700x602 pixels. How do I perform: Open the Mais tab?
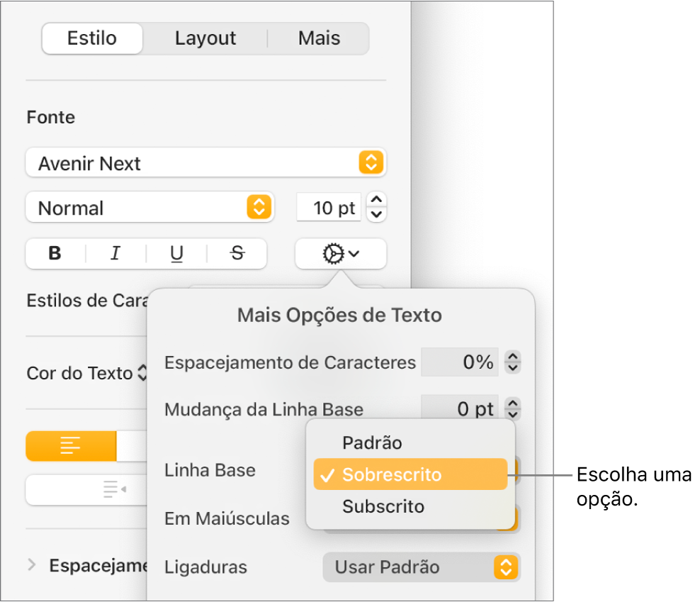click(x=319, y=38)
